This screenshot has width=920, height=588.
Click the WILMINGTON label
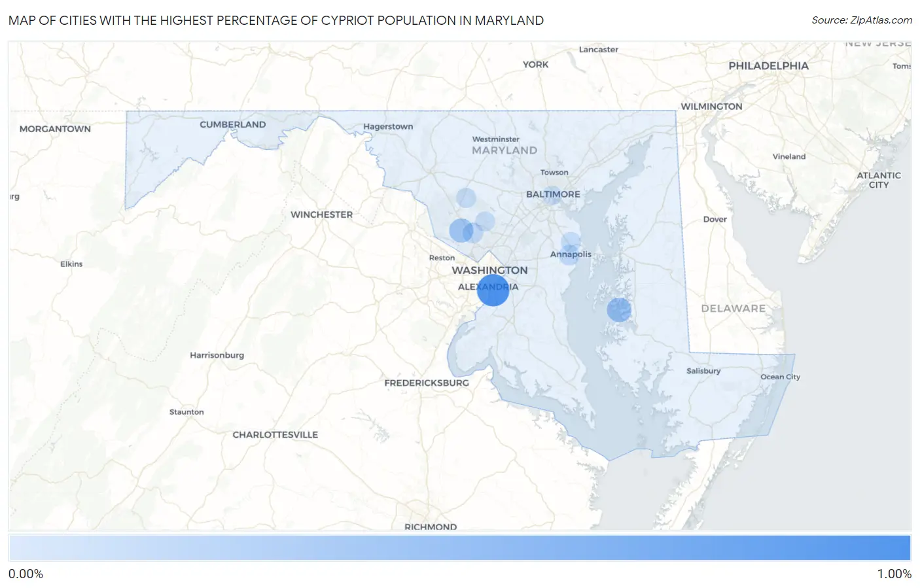[x=711, y=106]
